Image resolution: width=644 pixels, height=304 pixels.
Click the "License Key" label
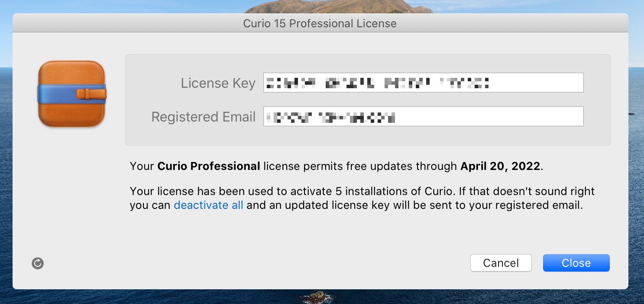tap(218, 83)
